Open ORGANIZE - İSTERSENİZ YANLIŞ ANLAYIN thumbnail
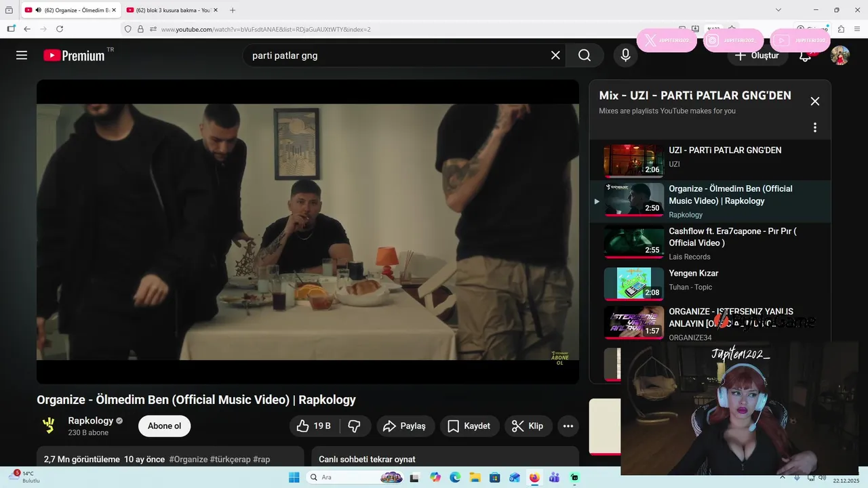 click(x=634, y=323)
